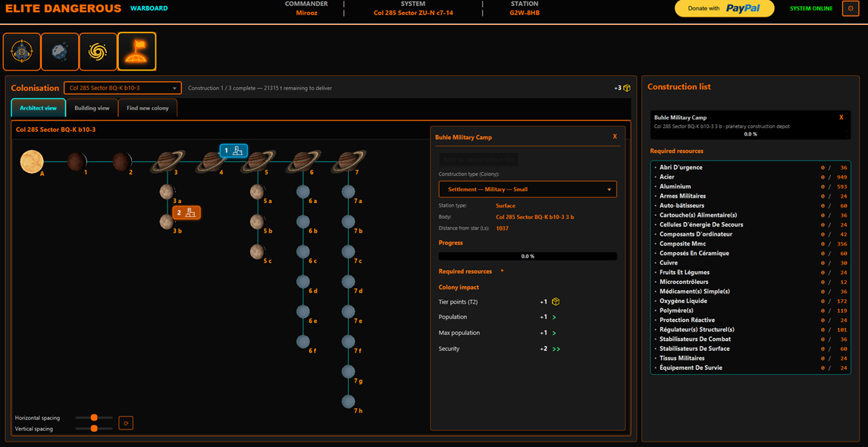Click the Horizontal spacing slider
This screenshot has width=868, height=447.
coord(94,417)
